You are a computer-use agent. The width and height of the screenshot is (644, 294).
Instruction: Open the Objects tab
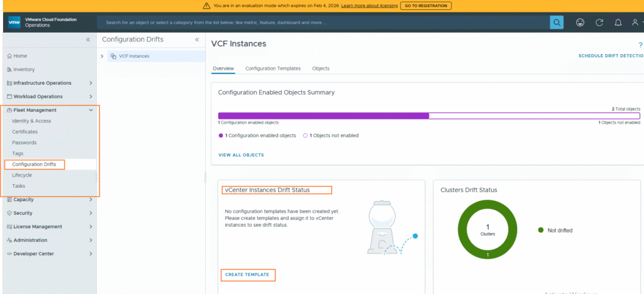321,68
